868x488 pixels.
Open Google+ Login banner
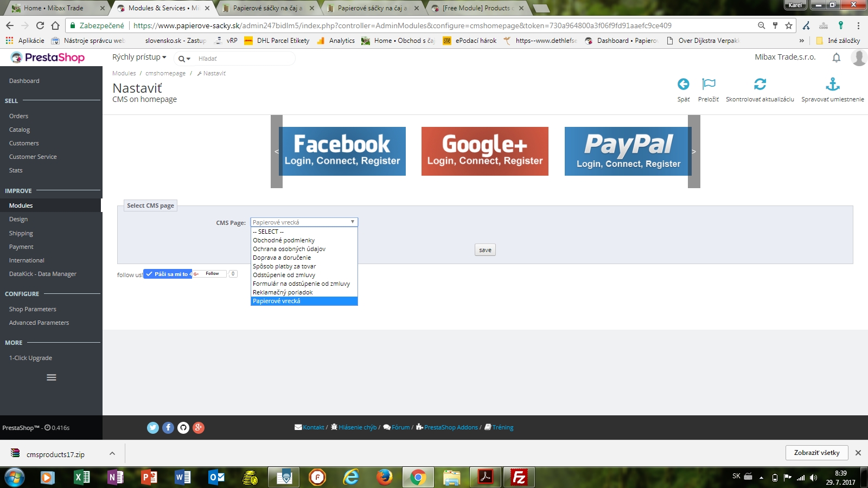pos(485,151)
